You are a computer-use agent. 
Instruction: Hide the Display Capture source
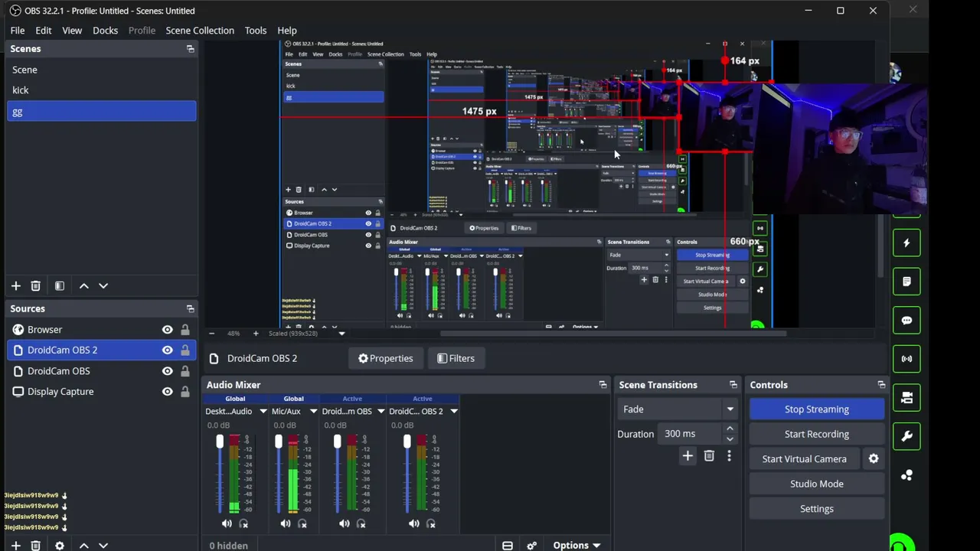167,392
